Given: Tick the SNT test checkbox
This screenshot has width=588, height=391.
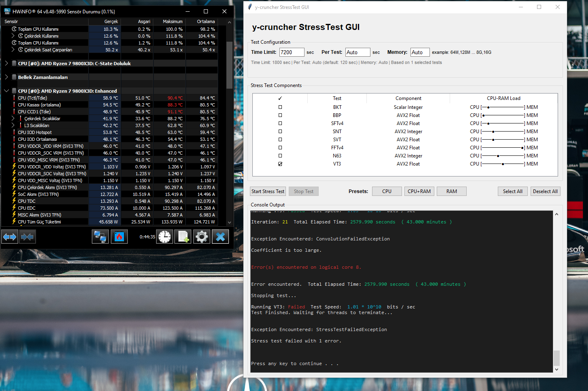Looking at the screenshot, I should (280, 132).
